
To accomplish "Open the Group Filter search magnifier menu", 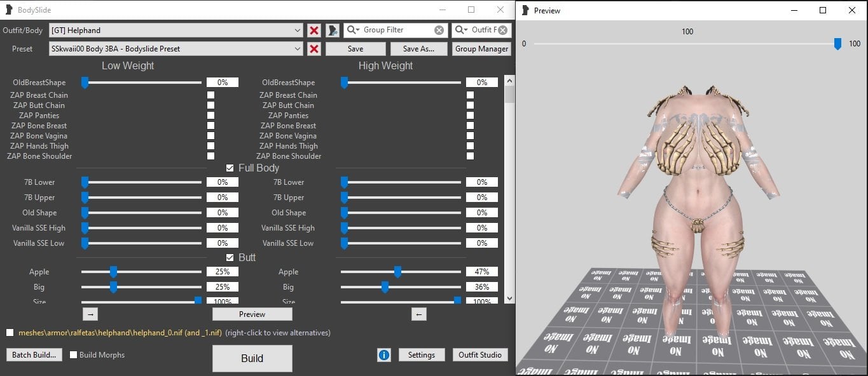I will 353,30.
